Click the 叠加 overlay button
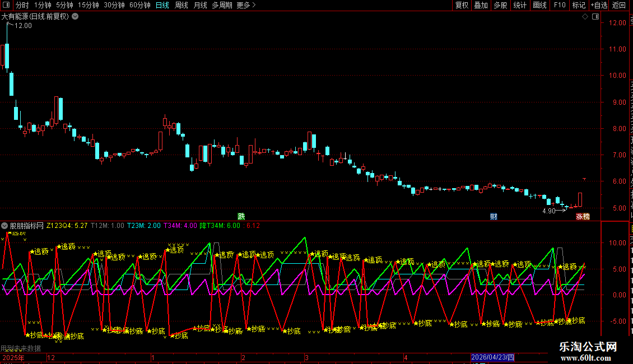The width and height of the screenshot is (633, 364). pos(481,5)
